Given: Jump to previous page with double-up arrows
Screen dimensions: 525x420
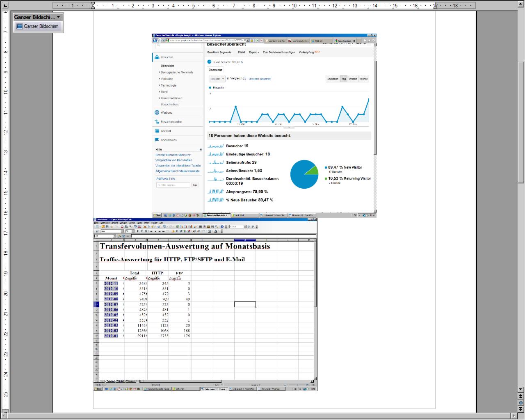Looking at the screenshot, I should (x=520, y=396).
